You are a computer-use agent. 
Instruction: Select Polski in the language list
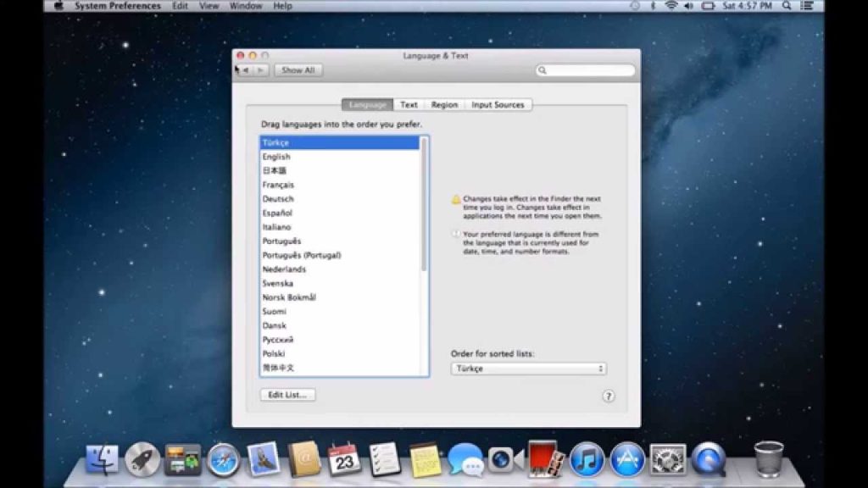point(339,353)
